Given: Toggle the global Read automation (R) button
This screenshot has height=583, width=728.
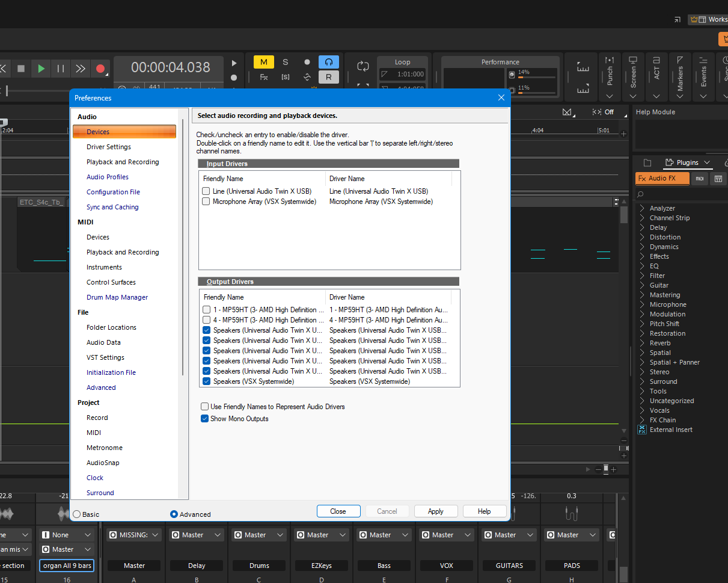Looking at the screenshot, I should [329, 77].
